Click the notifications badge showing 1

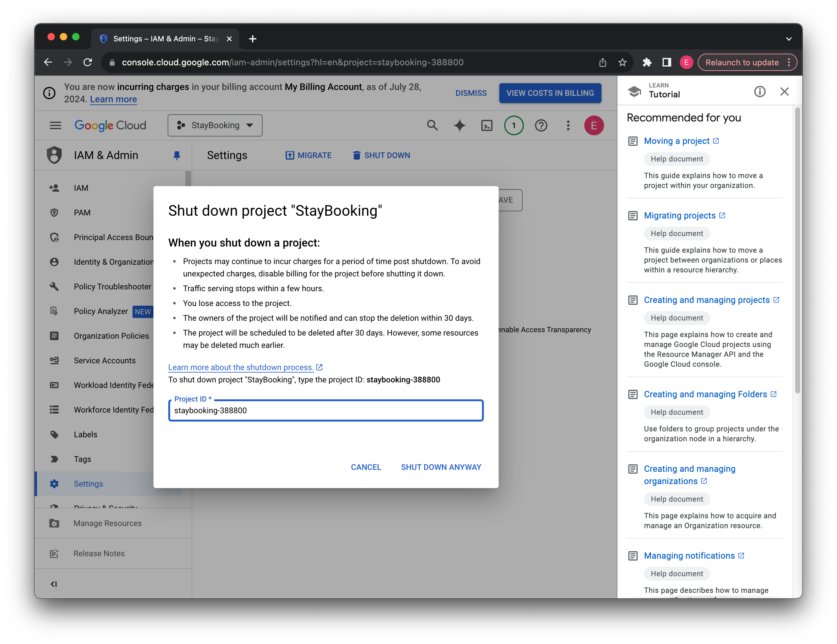[513, 125]
